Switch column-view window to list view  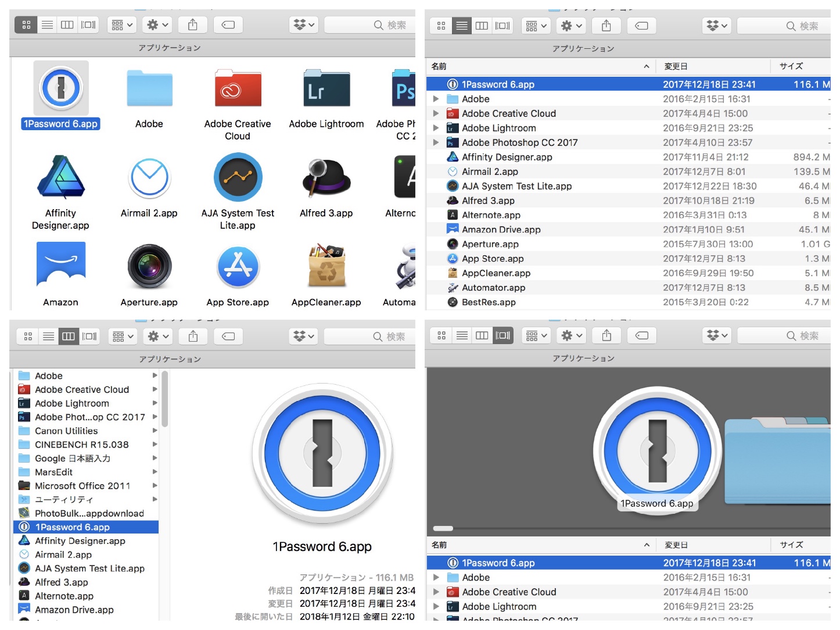[x=48, y=337]
